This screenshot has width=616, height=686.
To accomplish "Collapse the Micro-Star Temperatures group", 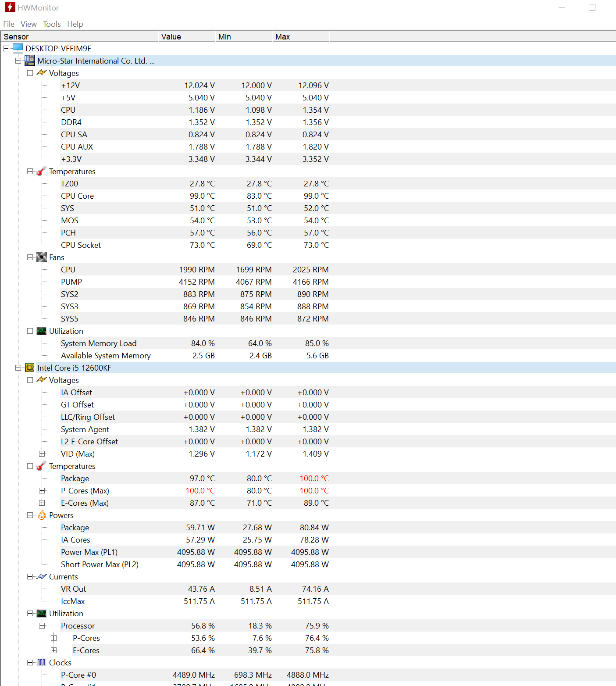I will tap(30, 171).
